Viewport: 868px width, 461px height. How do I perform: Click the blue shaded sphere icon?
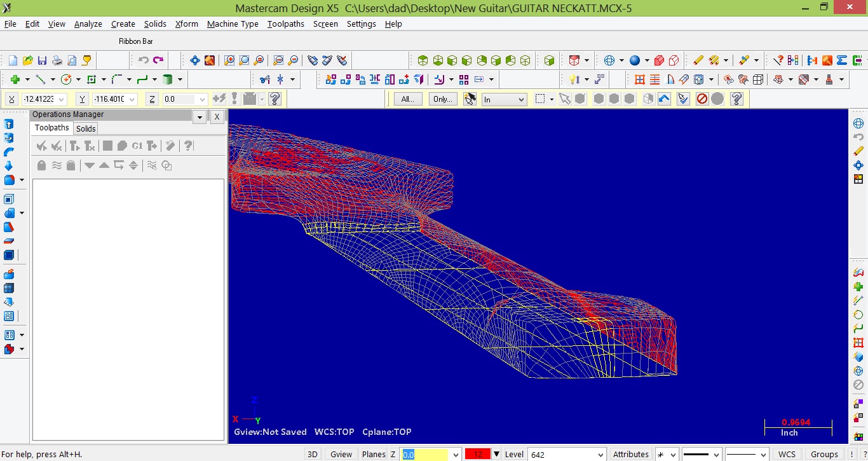[x=635, y=60]
